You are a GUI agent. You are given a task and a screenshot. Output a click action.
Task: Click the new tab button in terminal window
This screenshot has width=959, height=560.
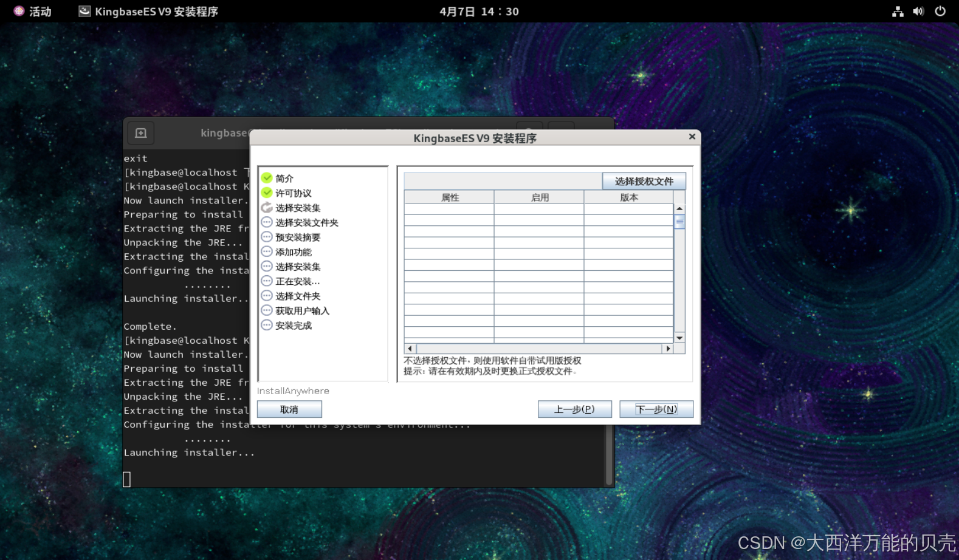pyautogui.click(x=140, y=133)
